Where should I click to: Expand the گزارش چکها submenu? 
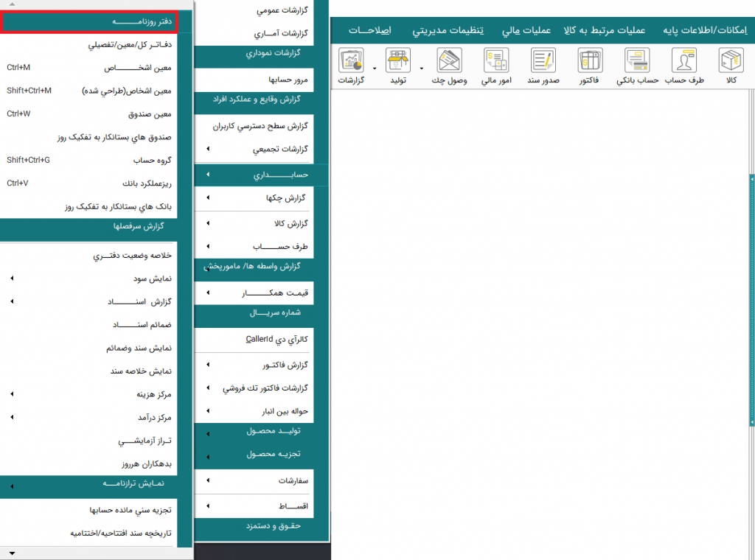254,198
